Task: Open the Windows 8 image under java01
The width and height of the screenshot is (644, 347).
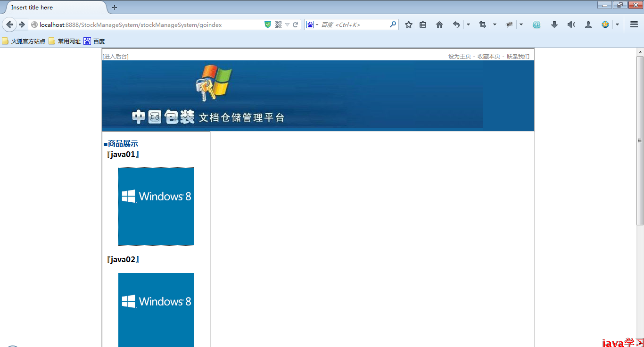Action: click(x=156, y=207)
